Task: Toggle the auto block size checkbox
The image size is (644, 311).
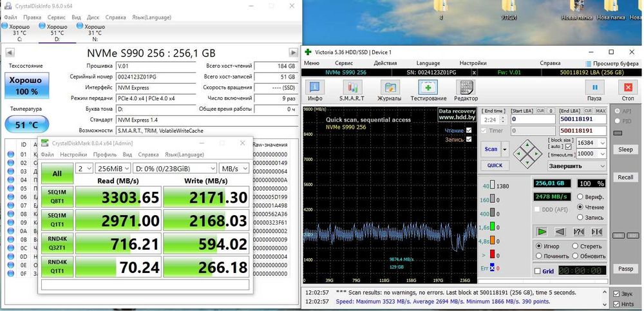Action: [x=568, y=147]
